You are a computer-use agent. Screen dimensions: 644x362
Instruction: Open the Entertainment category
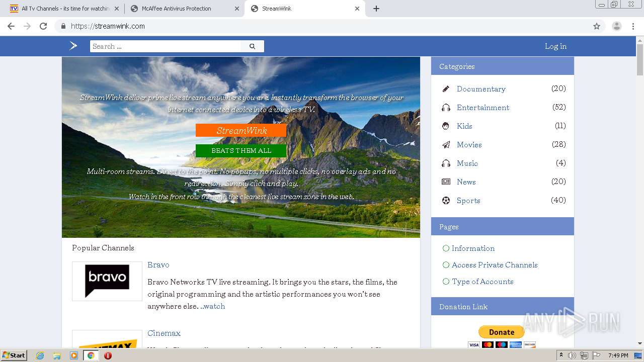483,108
